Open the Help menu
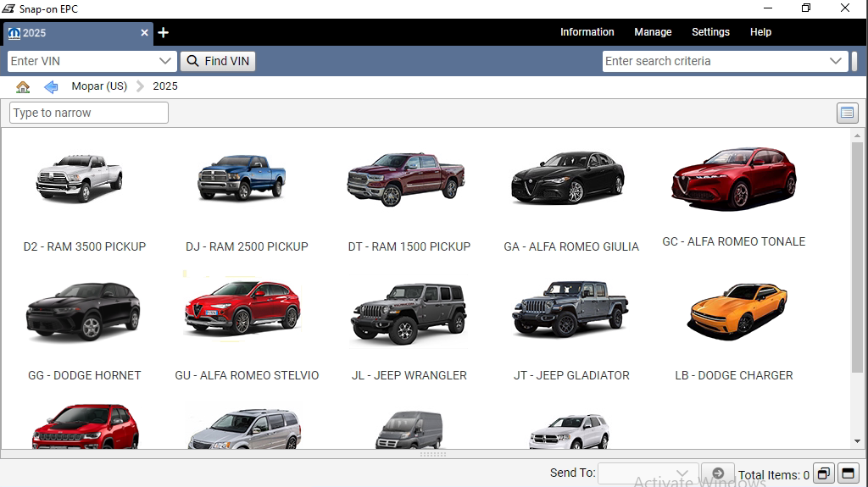Viewport: 868px width, 487px height. (760, 32)
